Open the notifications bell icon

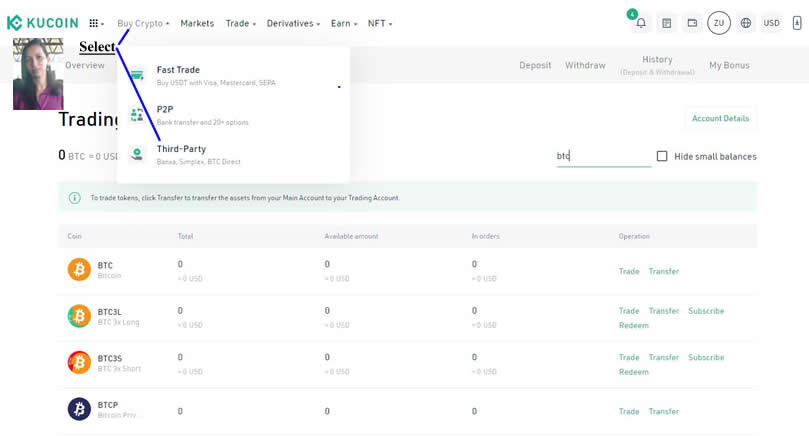(641, 23)
